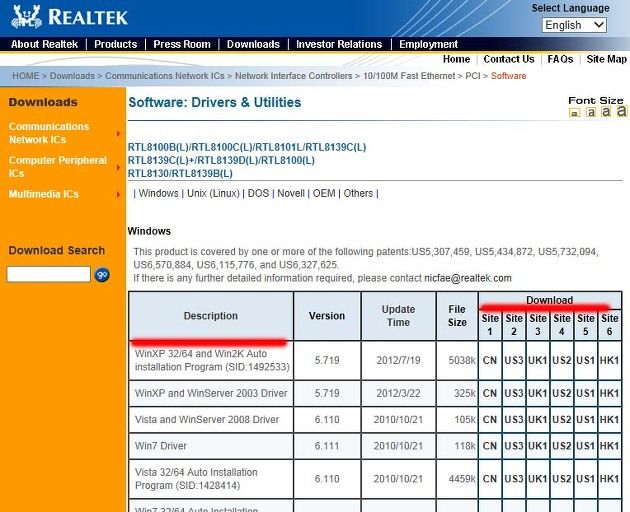Jump to the Unix (Linux) section link
The height and width of the screenshot is (512, 630).
213,193
